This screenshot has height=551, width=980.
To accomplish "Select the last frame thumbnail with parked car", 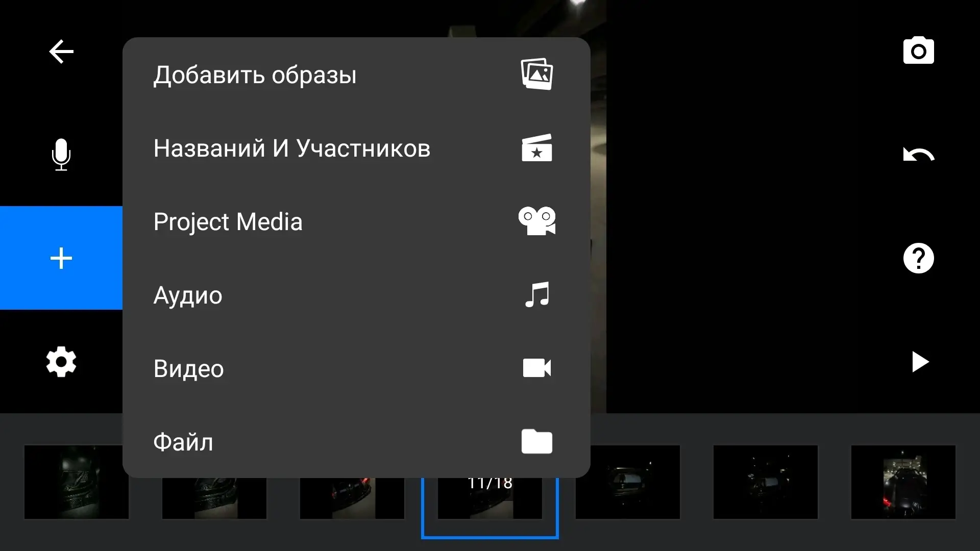I will [x=903, y=482].
